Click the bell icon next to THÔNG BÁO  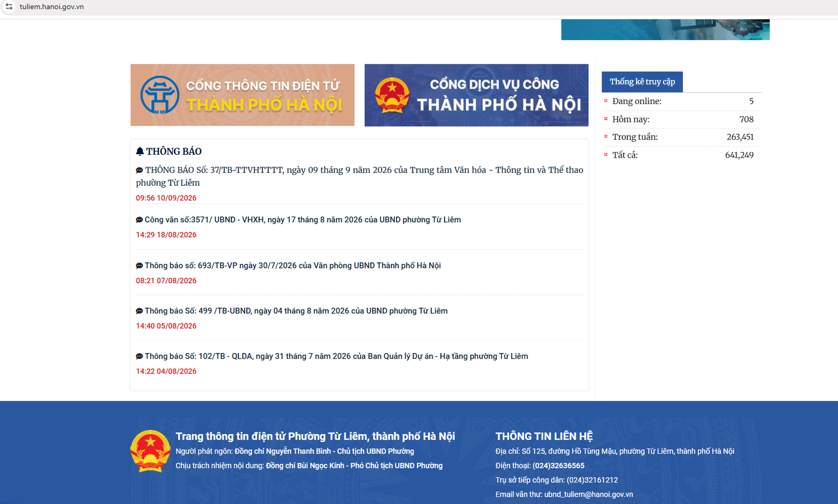click(x=140, y=151)
